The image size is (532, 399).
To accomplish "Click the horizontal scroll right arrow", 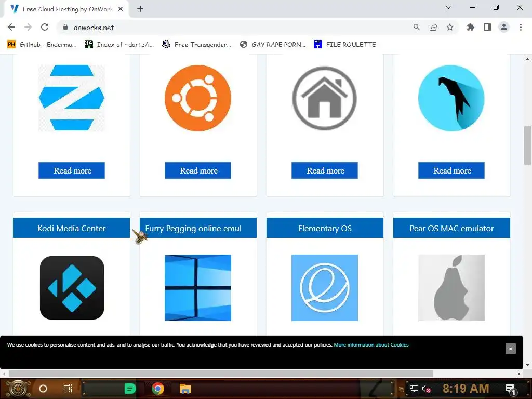I will tap(519, 374).
